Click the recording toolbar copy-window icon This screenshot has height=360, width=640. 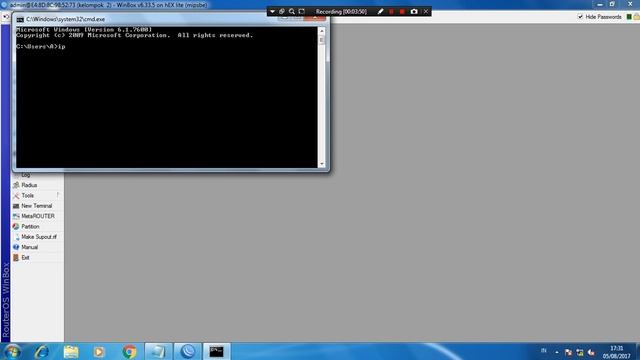[x=282, y=11]
